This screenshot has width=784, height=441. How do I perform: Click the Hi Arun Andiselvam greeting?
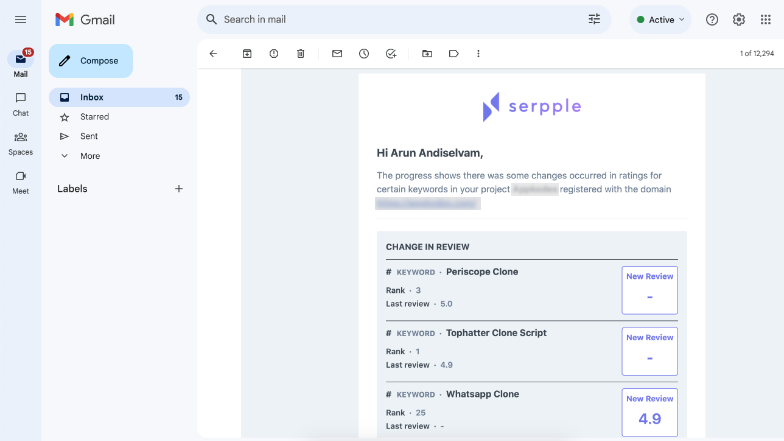click(x=430, y=153)
